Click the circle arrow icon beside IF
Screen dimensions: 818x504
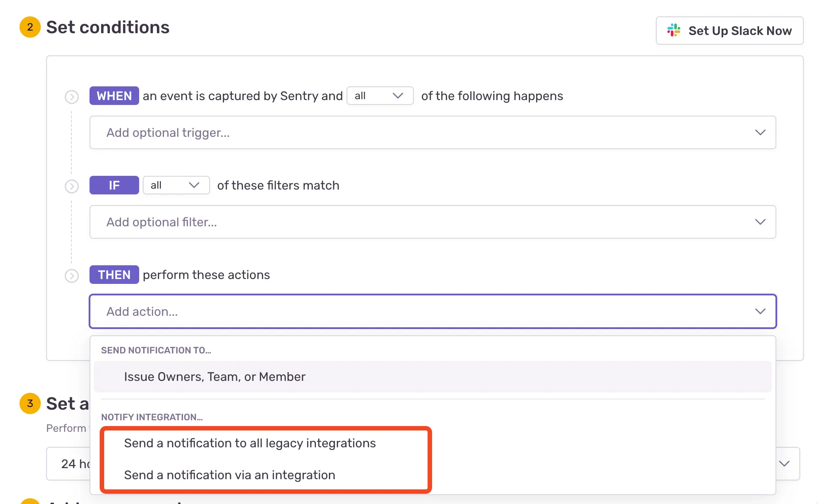point(72,186)
